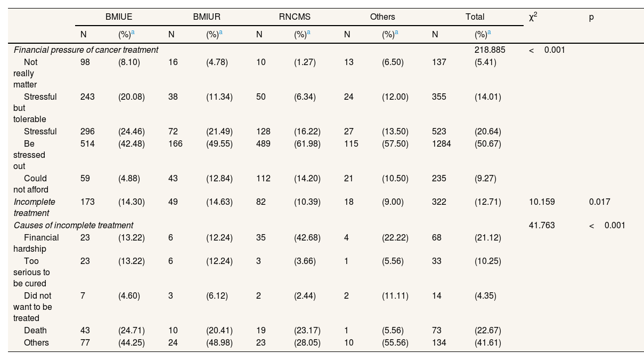Click the chi-square value 41.763
The image size is (644, 360).
tap(542, 225)
